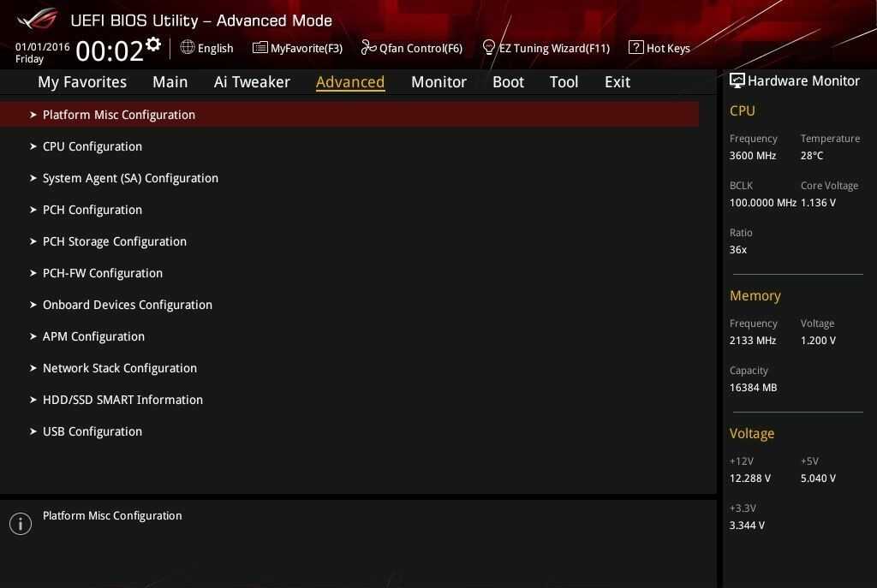Click the settings gear icon beside the clock
Image resolution: width=877 pixels, height=588 pixels.
point(153,45)
